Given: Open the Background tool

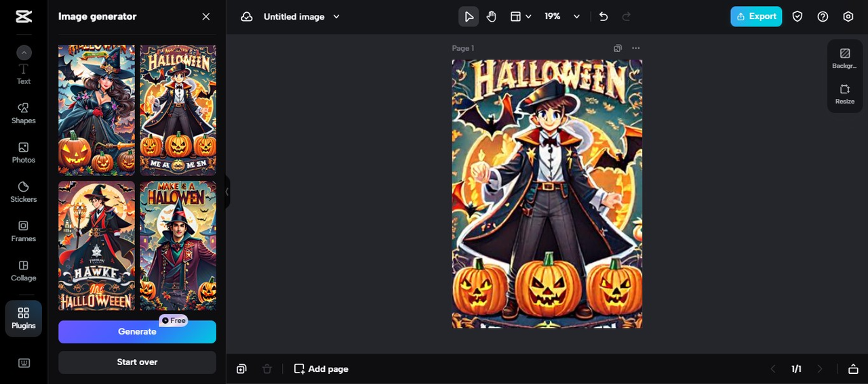Looking at the screenshot, I should [x=845, y=58].
